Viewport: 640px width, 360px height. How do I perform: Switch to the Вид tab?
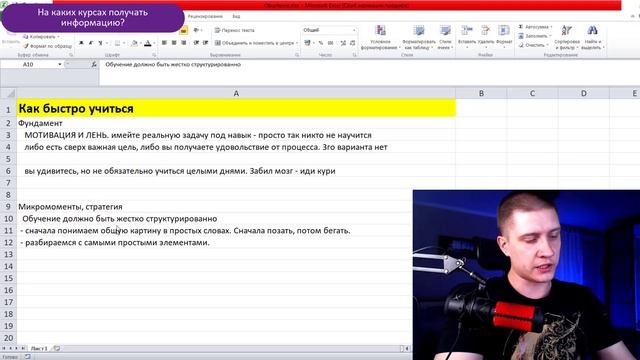(x=236, y=16)
